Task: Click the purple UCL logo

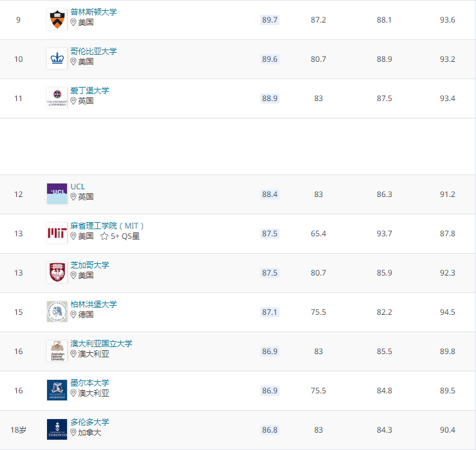Action: pyautogui.click(x=57, y=194)
